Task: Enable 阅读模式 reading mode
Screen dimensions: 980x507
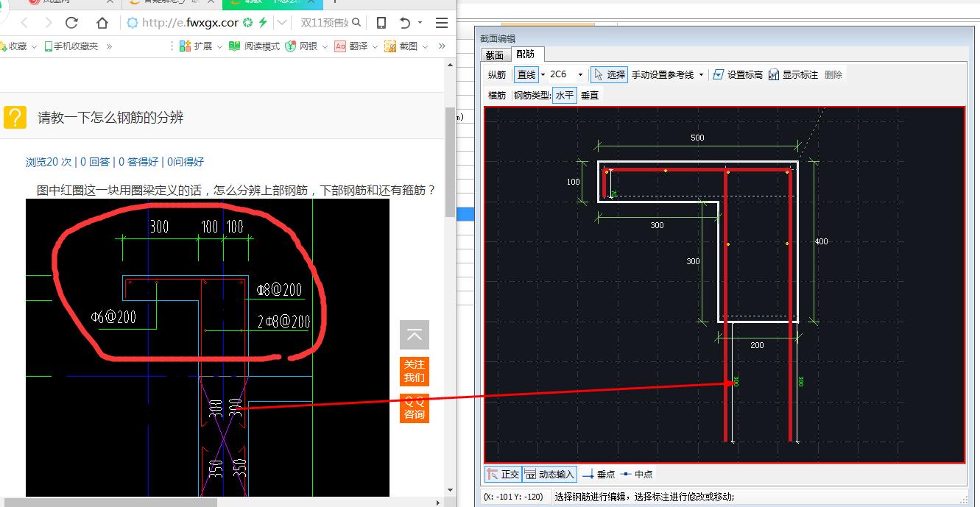Action: click(254, 46)
